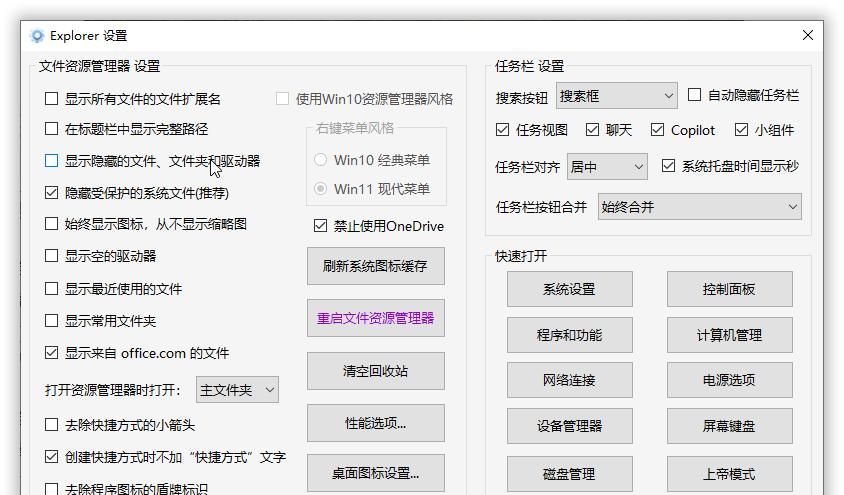844x495 pixels.
Task: Click the Explorer 设置 gear icon in title bar
Action: point(37,36)
